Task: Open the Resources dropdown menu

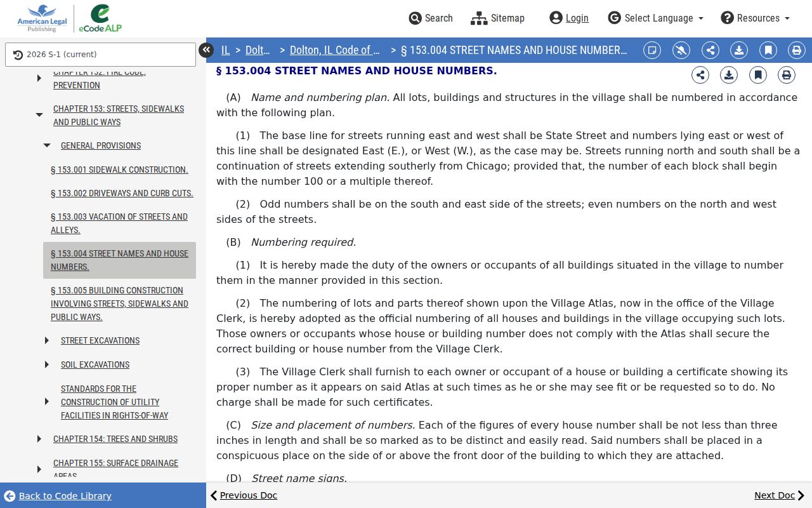Action: [755, 18]
